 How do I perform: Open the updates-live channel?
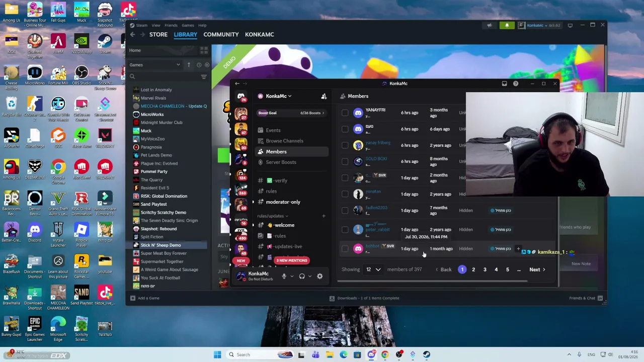click(x=292, y=246)
